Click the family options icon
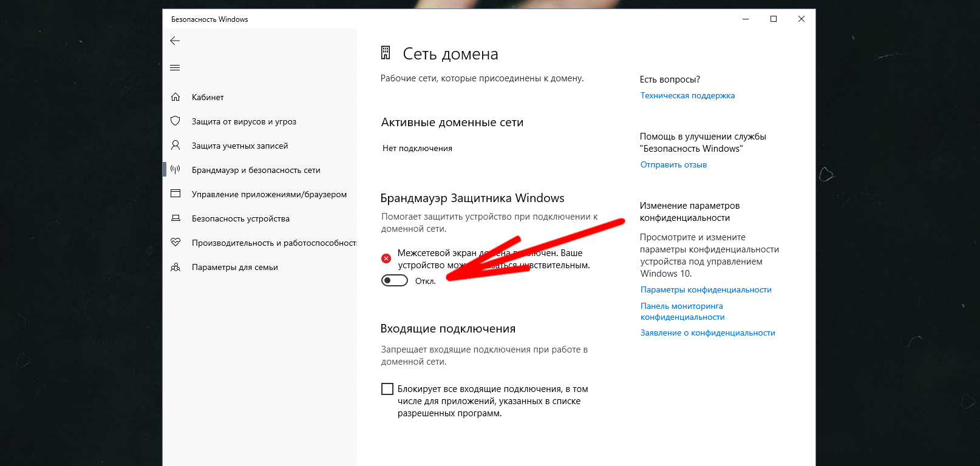 (x=175, y=267)
